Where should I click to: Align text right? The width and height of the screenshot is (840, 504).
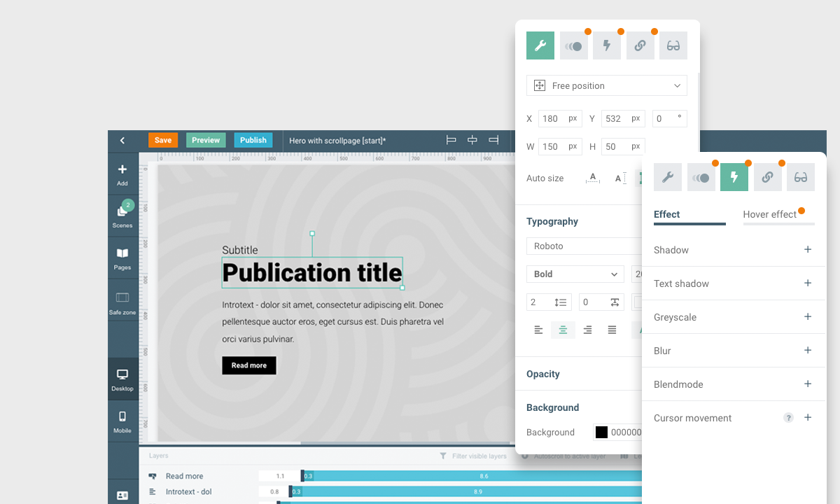click(x=587, y=330)
